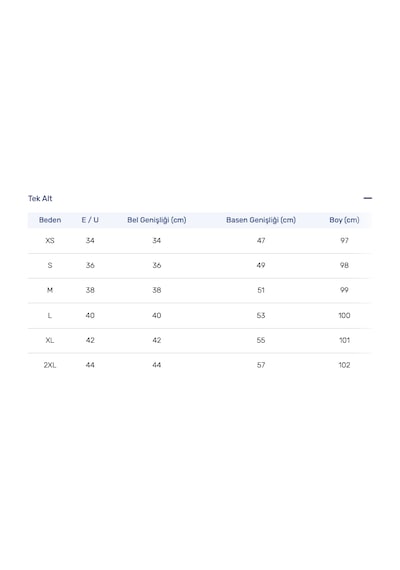Click the Basen Genişliği (cm) header
400x570 pixels.
click(261, 220)
